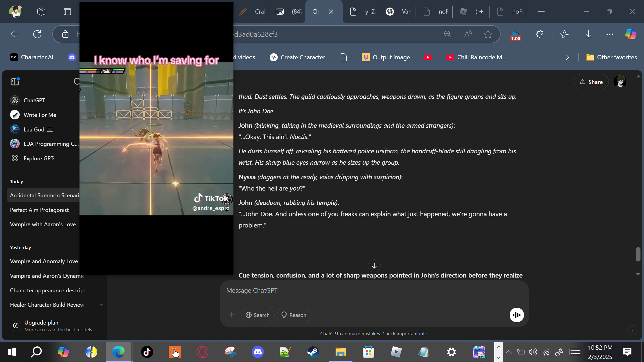
Task: Click the Message ChatGPT input field
Action: click(374, 291)
